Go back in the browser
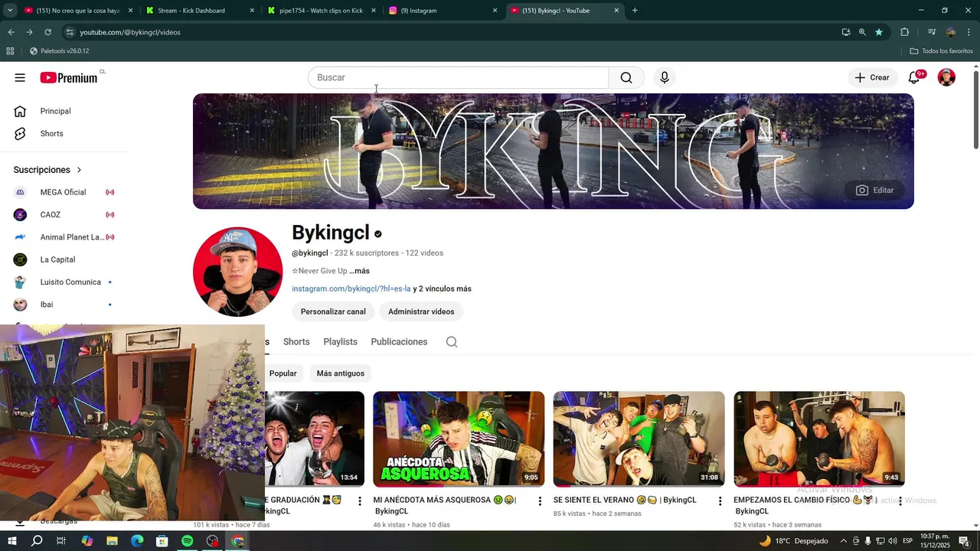Screen dimensions: 980x551 click(11, 32)
